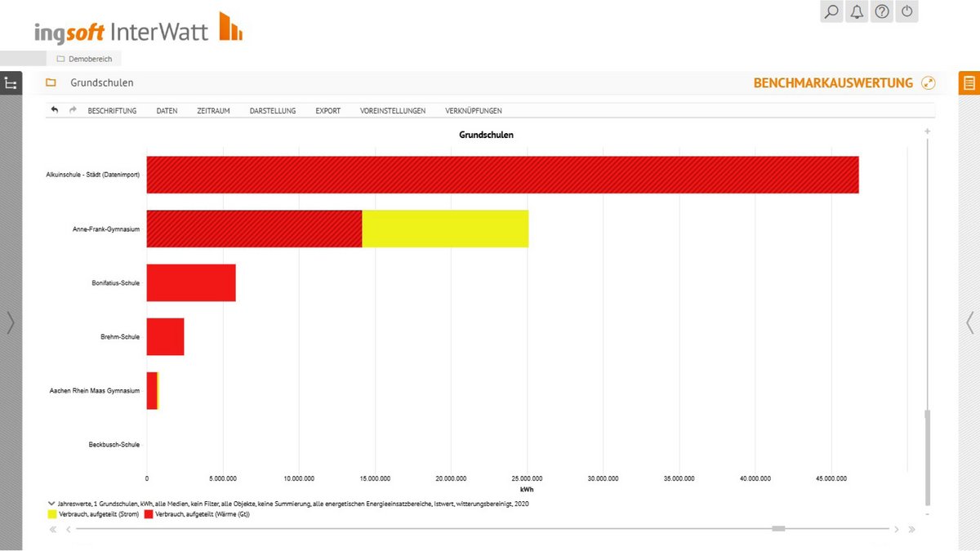Click the redo arrow in chart toolbar
This screenshot has height=551, width=980.
coord(73,110)
